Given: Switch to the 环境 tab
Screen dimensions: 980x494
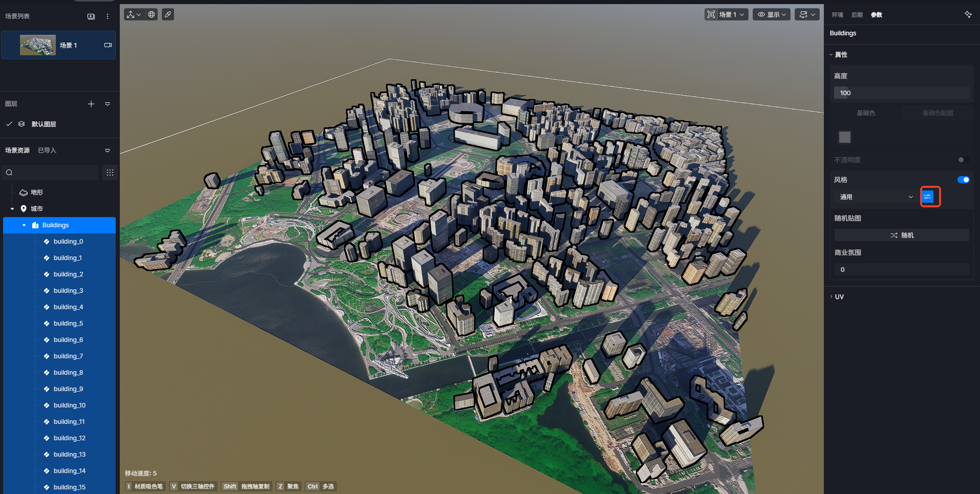Looking at the screenshot, I should [x=837, y=15].
